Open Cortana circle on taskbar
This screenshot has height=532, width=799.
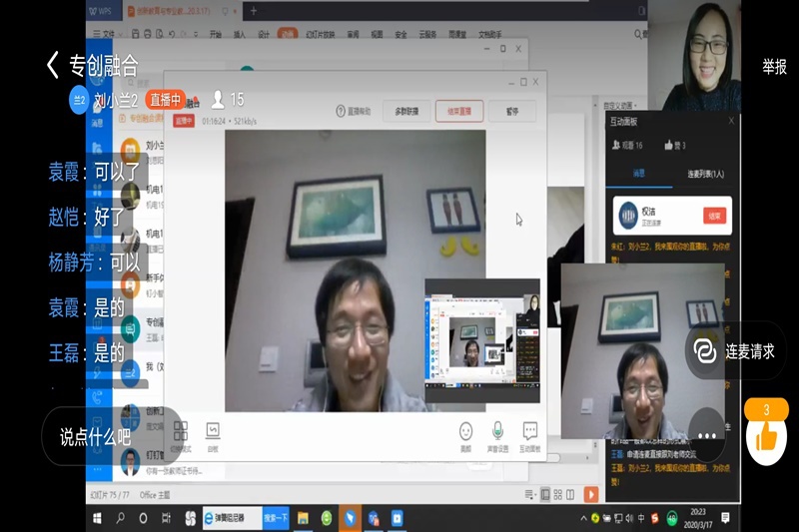(x=143, y=518)
